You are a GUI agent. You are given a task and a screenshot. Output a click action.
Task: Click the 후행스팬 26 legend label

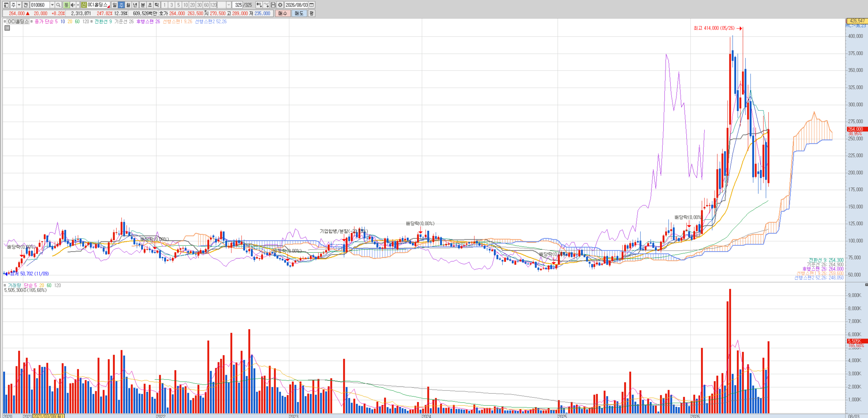[x=148, y=21]
